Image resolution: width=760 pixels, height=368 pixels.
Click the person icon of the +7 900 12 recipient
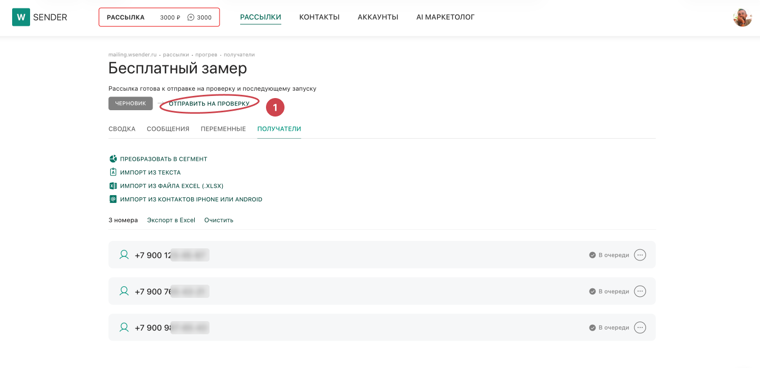[124, 255]
